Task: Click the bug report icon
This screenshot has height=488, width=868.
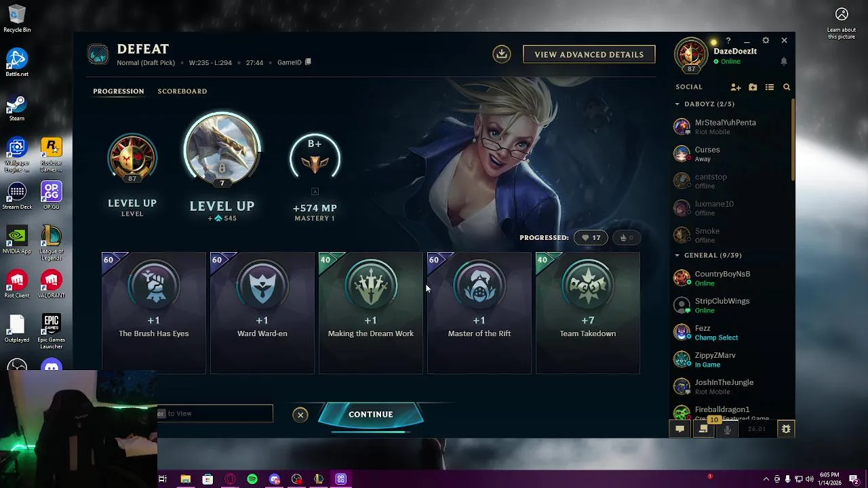Action: coord(786,429)
